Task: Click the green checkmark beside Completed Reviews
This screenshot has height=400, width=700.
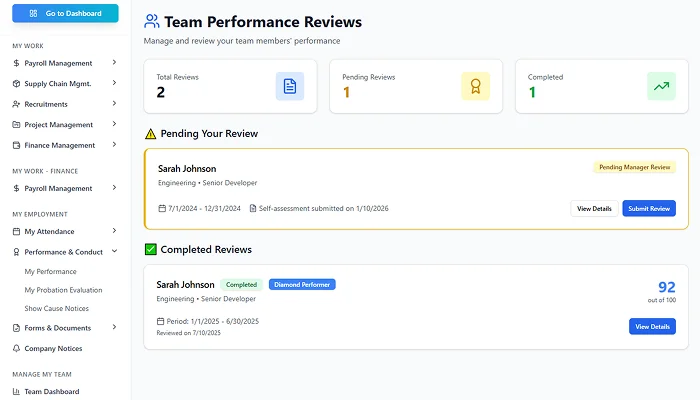Action: click(151, 249)
